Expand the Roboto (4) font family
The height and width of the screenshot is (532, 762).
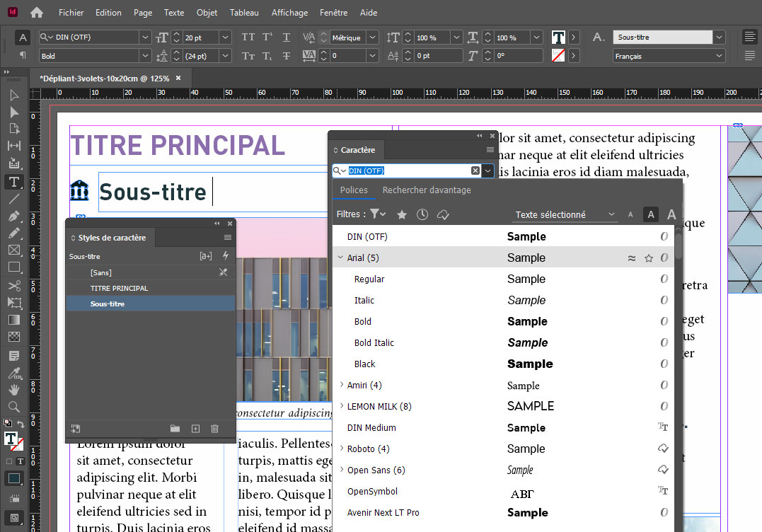pyautogui.click(x=342, y=449)
